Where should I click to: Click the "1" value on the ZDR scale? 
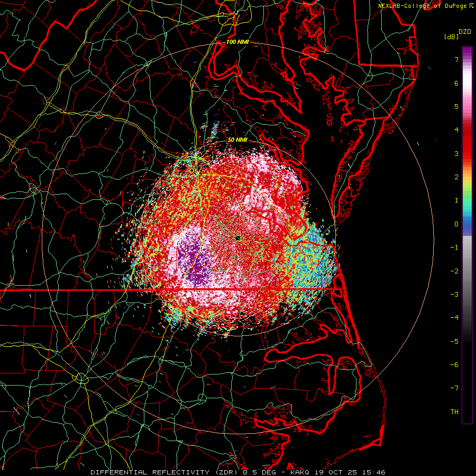coord(456,200)
